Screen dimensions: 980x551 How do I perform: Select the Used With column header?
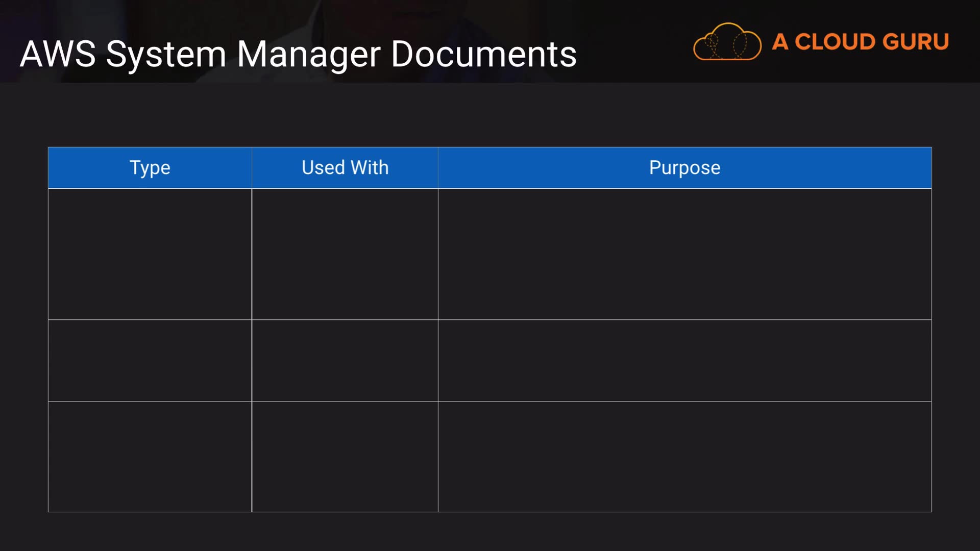(x=345, y=168)
